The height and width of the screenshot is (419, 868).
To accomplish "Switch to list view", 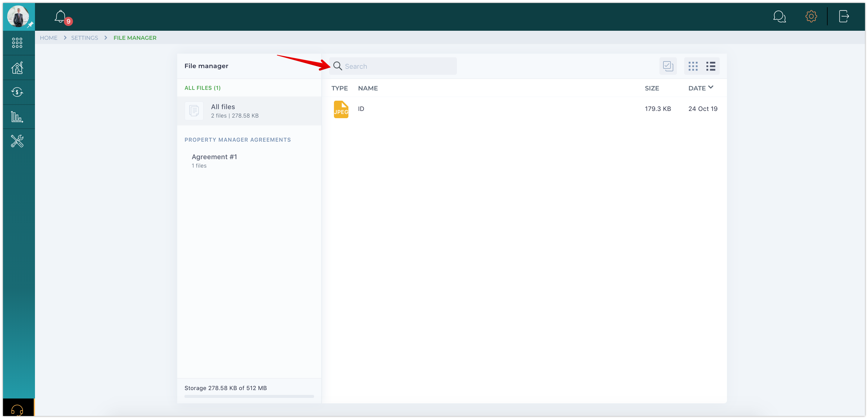I will click(x=711, y=66).
